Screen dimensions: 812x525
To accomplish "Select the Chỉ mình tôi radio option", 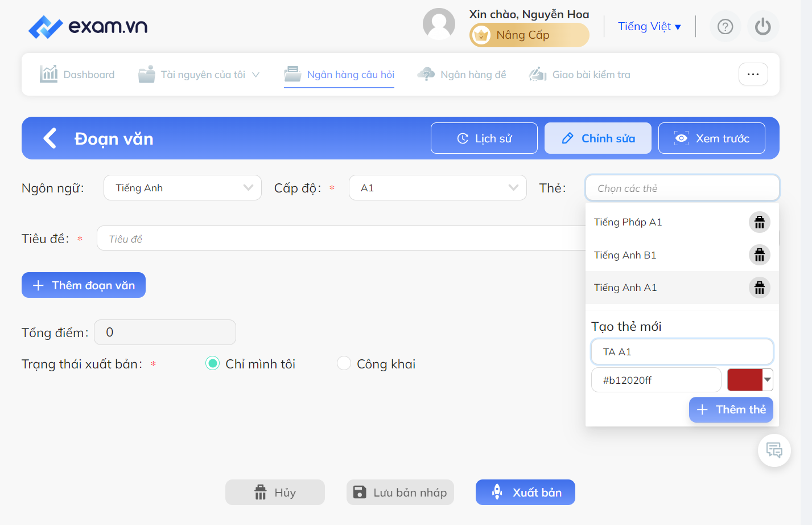I will pyautogui.click(x=212, y=363).
